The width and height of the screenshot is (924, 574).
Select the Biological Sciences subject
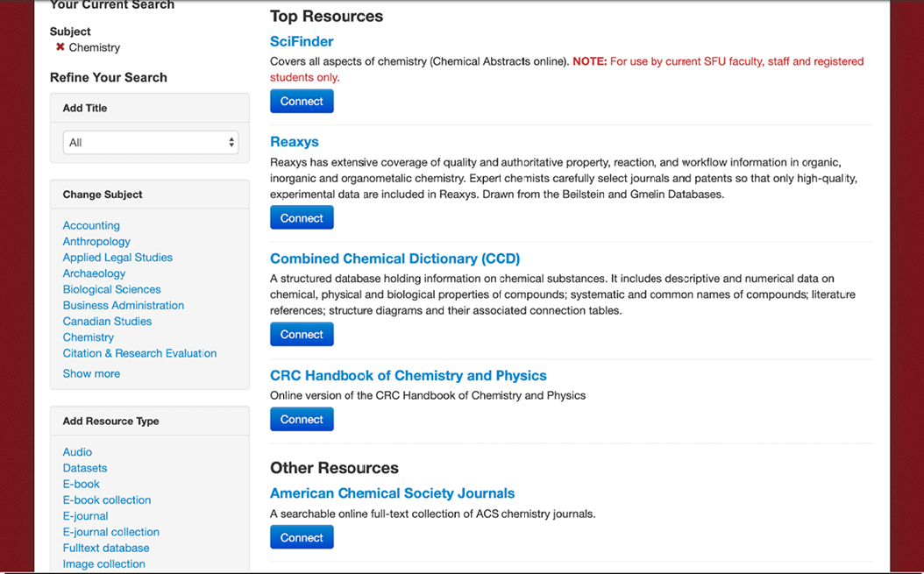pos(111,289)
